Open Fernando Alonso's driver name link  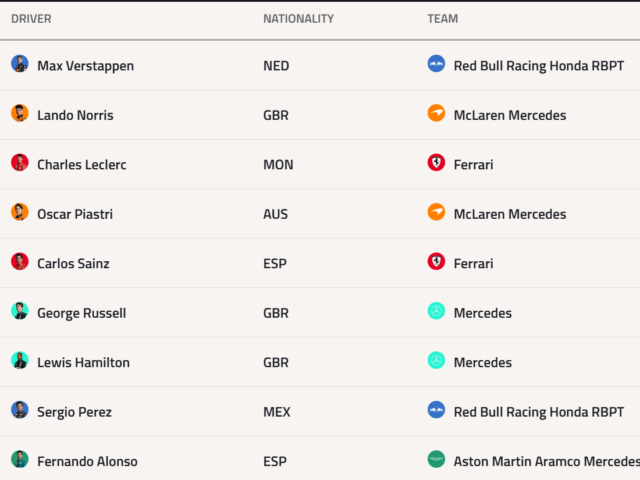click(87, 462)
